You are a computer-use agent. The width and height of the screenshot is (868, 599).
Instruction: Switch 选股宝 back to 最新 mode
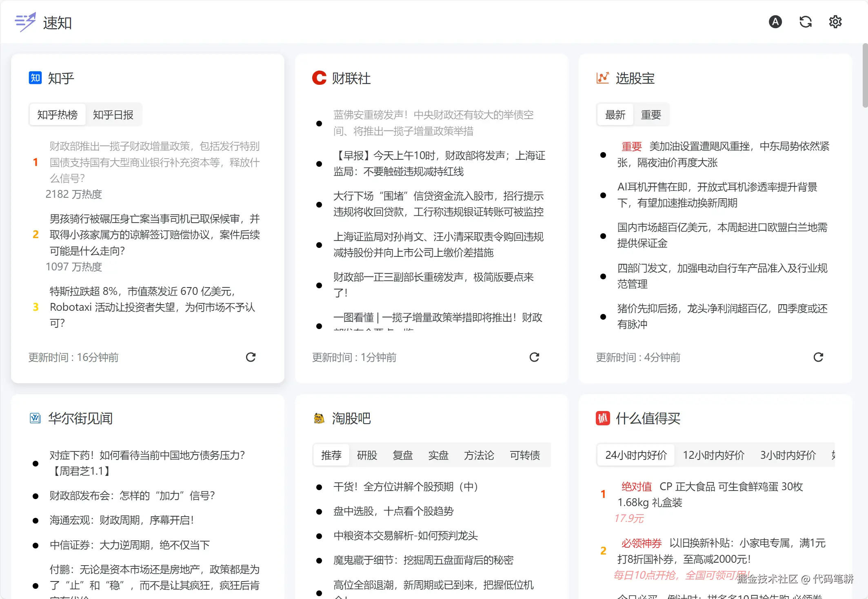point(615,115)
